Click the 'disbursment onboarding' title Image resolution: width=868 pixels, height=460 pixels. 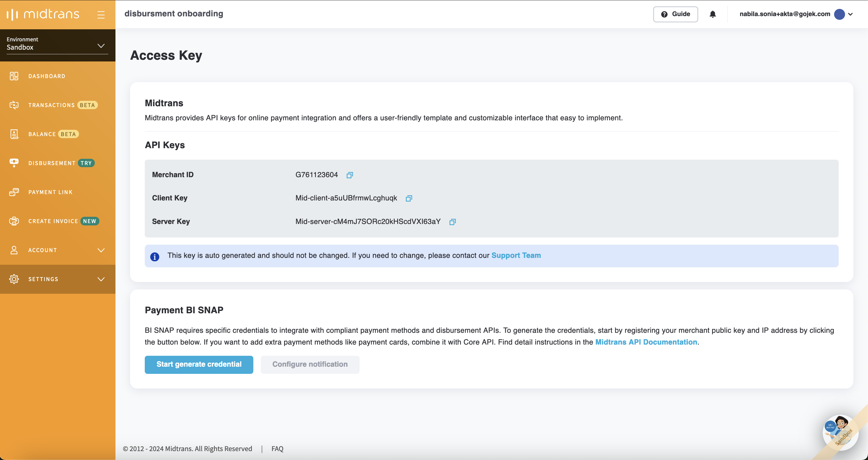[x=173, y=13]
